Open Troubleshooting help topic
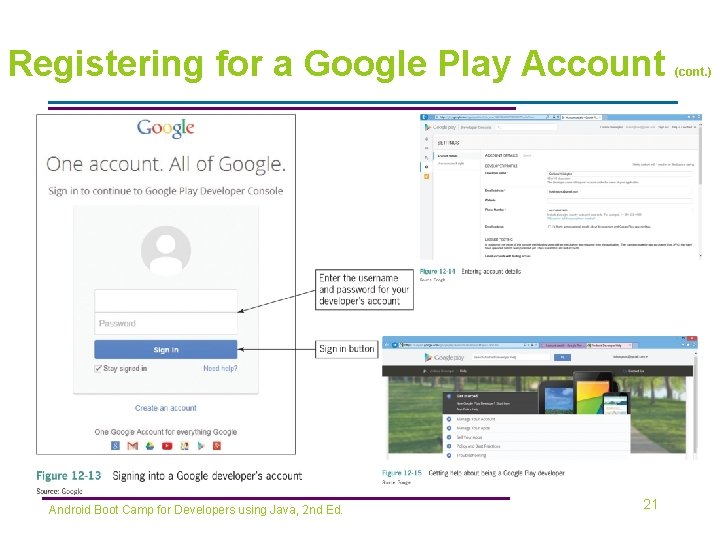Image resolution: width=720 pixels, height=540 pixels. click(471, 456)
